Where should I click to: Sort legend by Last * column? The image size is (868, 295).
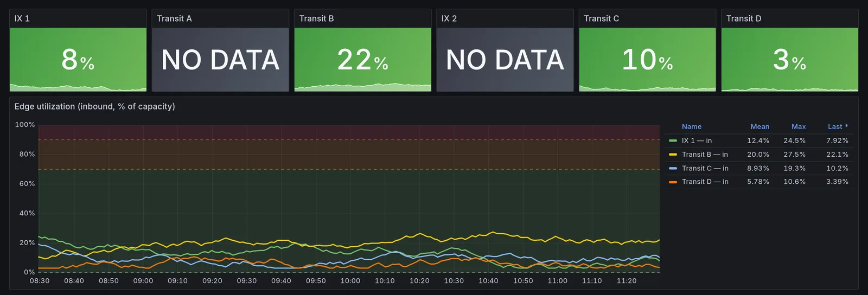(x=838, y=126)
